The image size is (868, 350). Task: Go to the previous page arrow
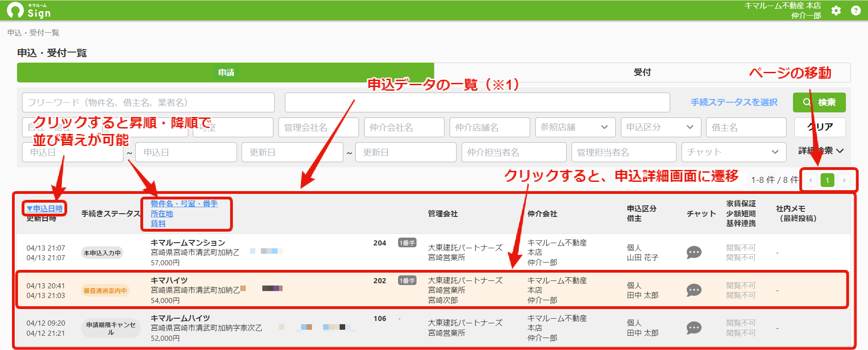[x=810, y=180]
